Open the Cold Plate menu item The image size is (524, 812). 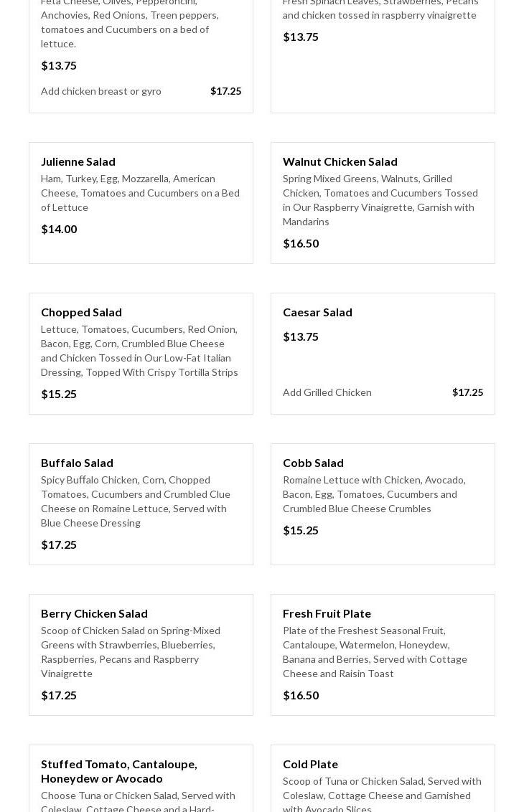(310, 764)
